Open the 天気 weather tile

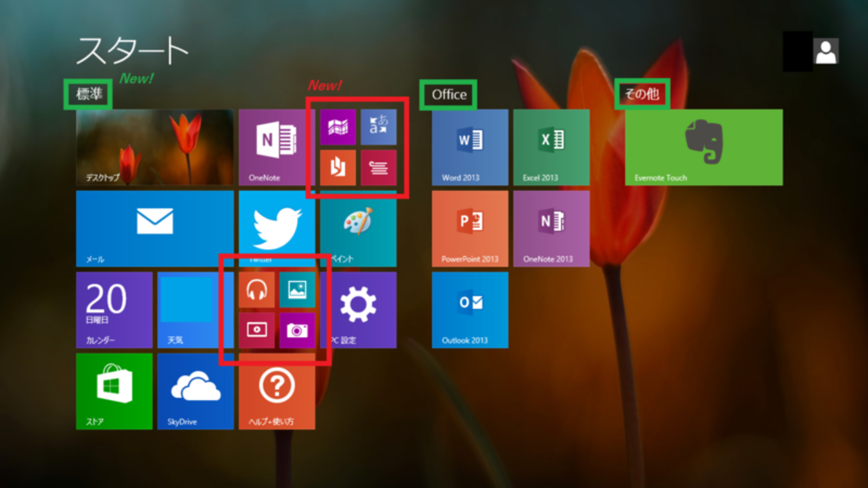pos(196,310)
